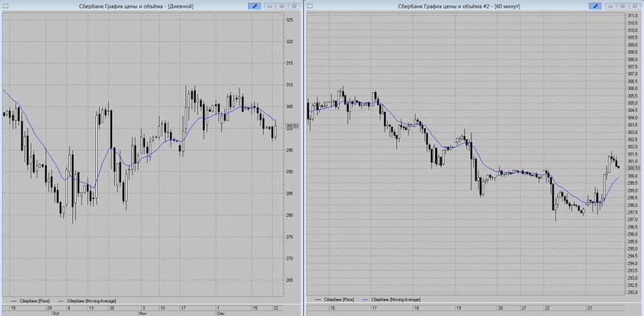
Task: Click the date 29 on the Дневной time axis
Action: point(50,308)
